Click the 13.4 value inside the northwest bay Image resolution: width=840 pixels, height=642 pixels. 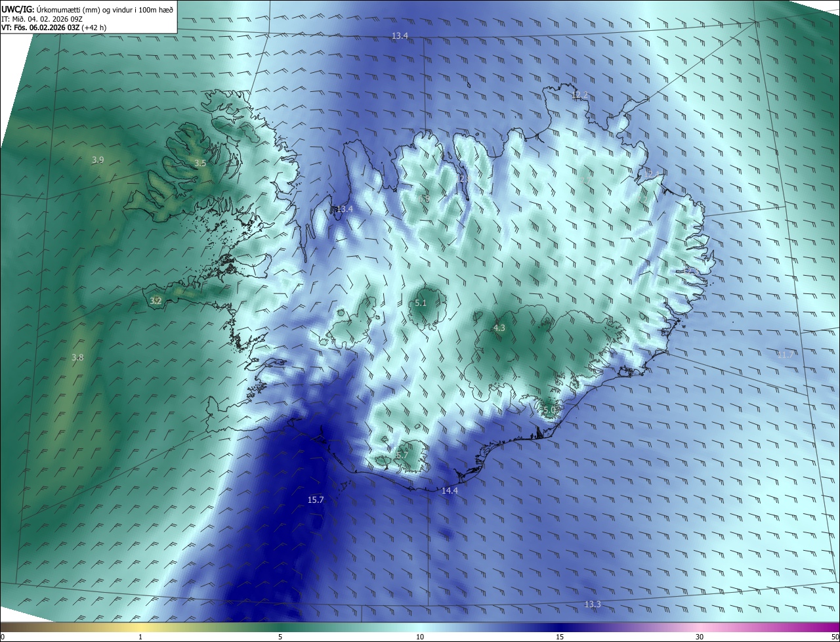click(x=345, y=209)
